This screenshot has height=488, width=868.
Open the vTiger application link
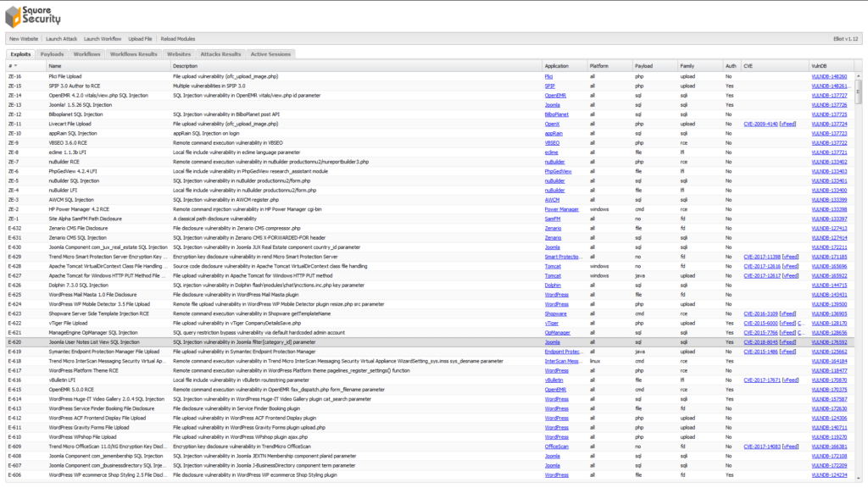point(551,323)
